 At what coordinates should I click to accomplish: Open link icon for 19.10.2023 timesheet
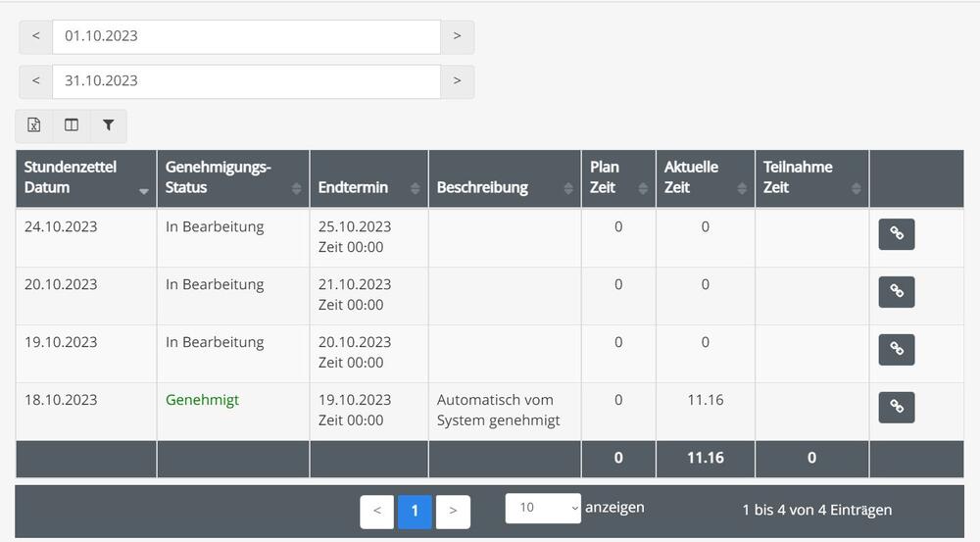[897, 350]
